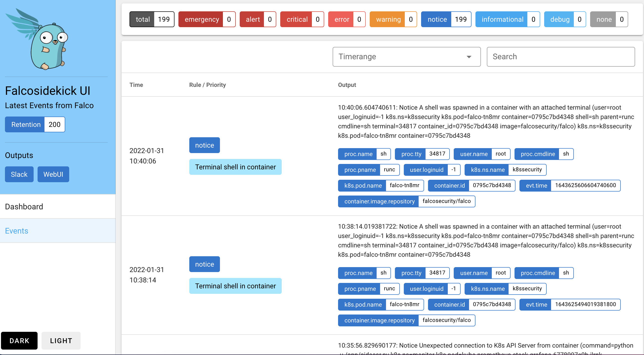Click inside the Search field
The height and width of the screenshot is (355, 644).
[561, 57]
